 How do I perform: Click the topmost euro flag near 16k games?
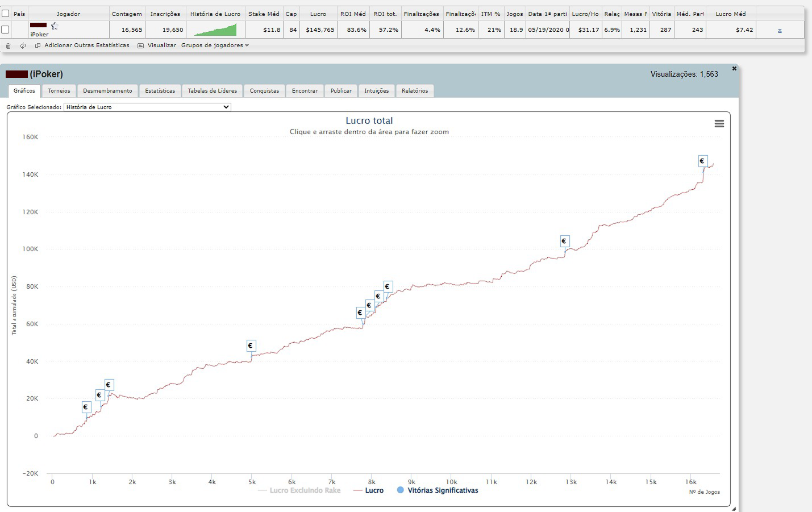click(x=702, y=161)
